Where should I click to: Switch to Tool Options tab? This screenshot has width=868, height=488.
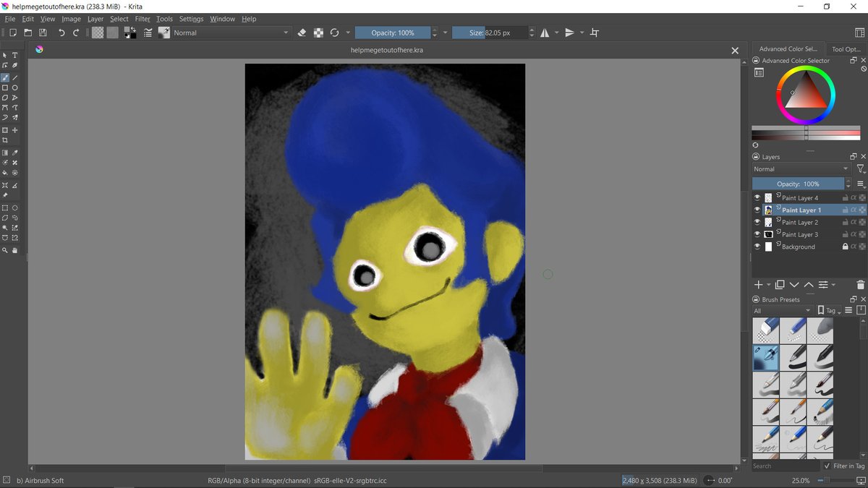pyautogui.click(x=846, y=49)
